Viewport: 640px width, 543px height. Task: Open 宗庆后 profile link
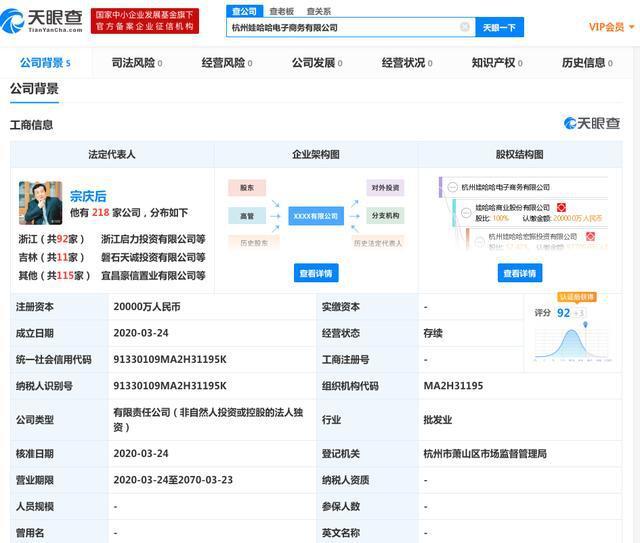[x=88, y=196]
